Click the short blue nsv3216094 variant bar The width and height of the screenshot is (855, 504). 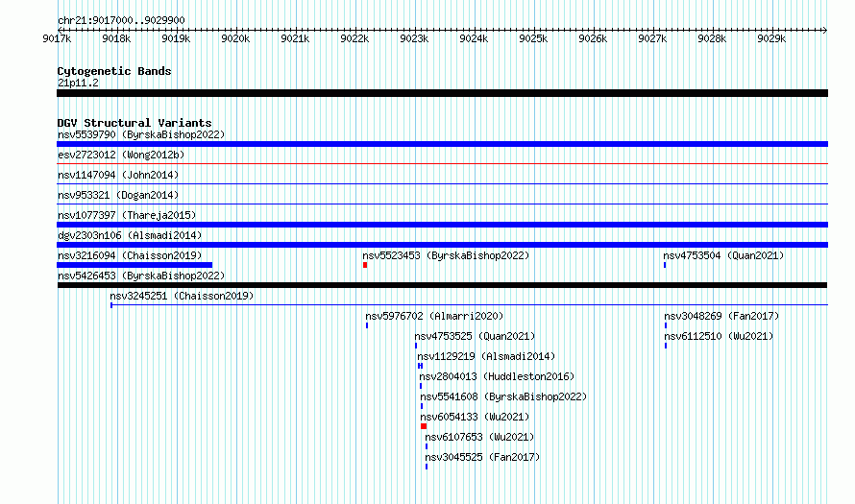(x=134, y=265)
